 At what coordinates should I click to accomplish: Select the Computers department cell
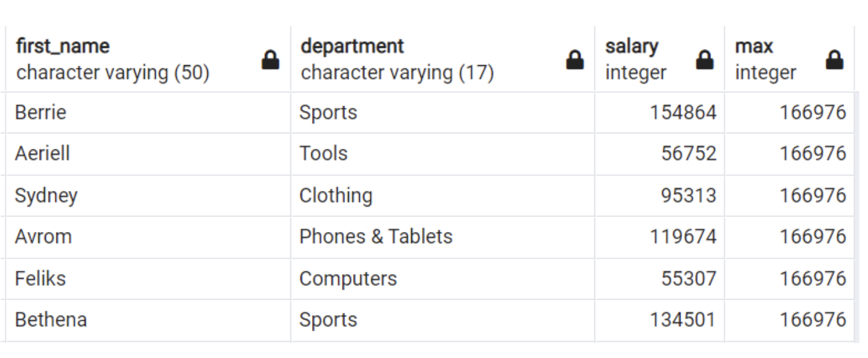tap(348, 279)
